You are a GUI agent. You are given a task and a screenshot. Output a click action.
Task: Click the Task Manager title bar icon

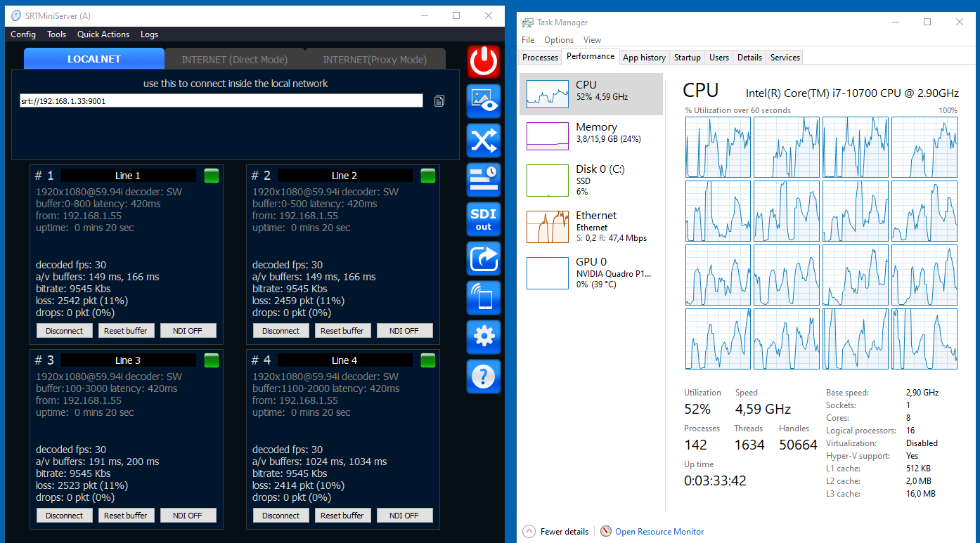coord(529,22)
